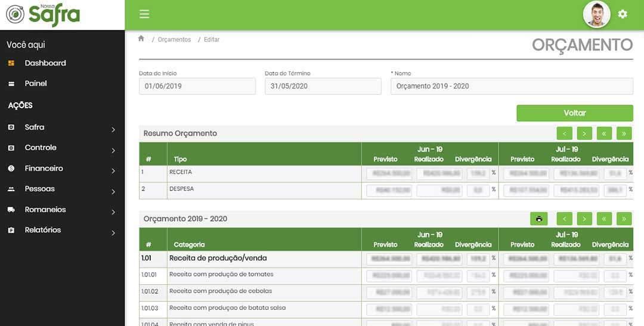644x326 pixels.
Task: Select Receita com produção de tomates
Action: click(386, 276)
